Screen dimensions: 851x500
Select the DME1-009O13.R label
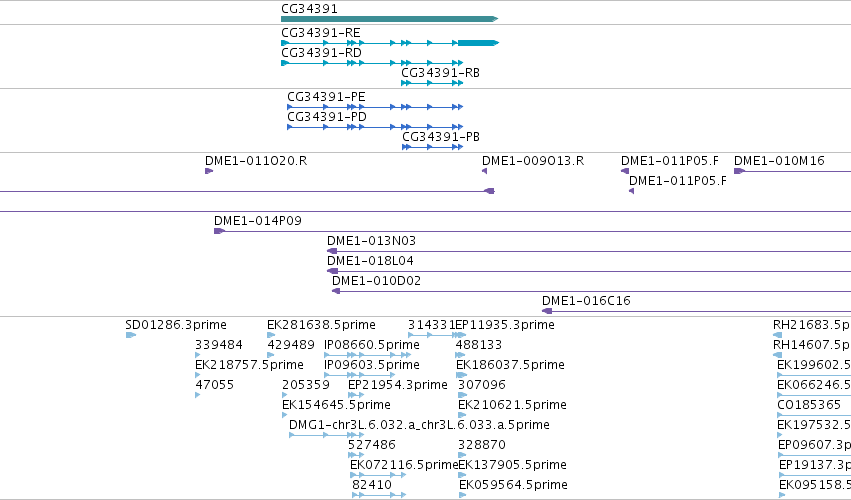pos(533,161)
